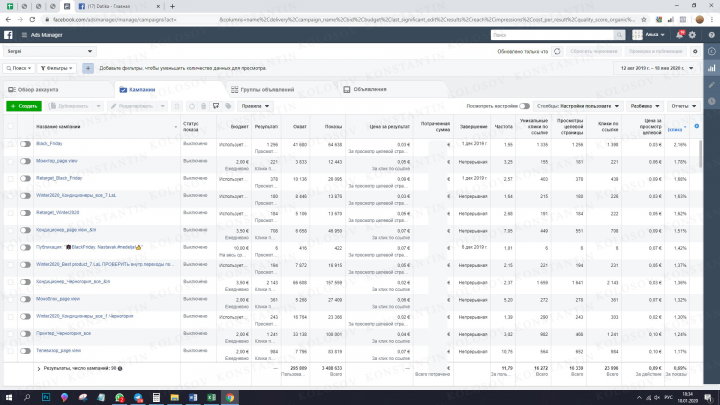This screenshot has width=720, height=405.
Task: Toggle the Телевизор_page view campaign switch
Action: [25, 351]
